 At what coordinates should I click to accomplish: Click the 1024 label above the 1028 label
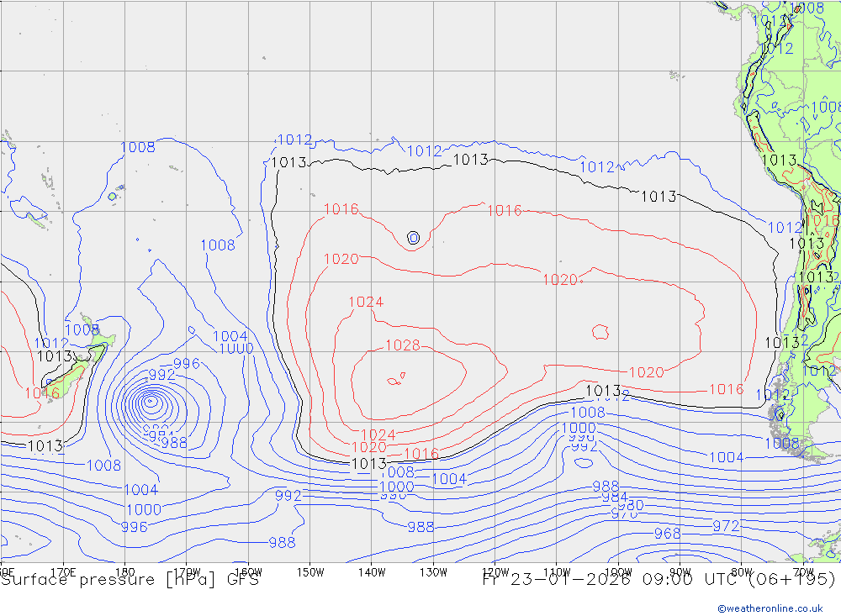click(x=366, y=303)
